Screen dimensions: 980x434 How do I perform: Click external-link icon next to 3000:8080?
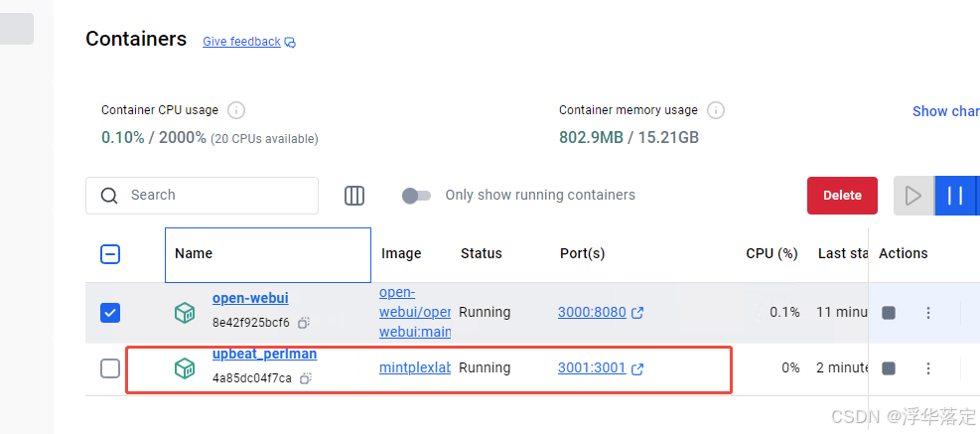(637, 313)
